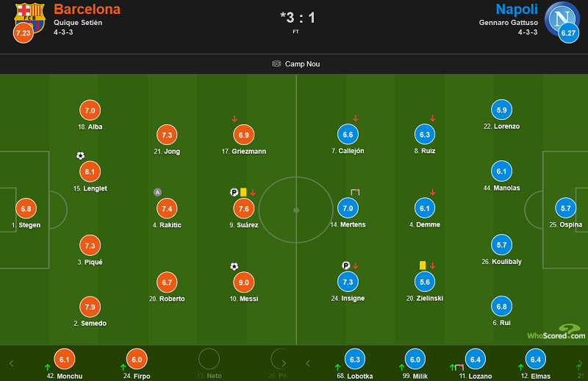Screen dimensions: 588x381
Task: Click the woodwork icon above Mertens
Action: [x=355, y=192]
